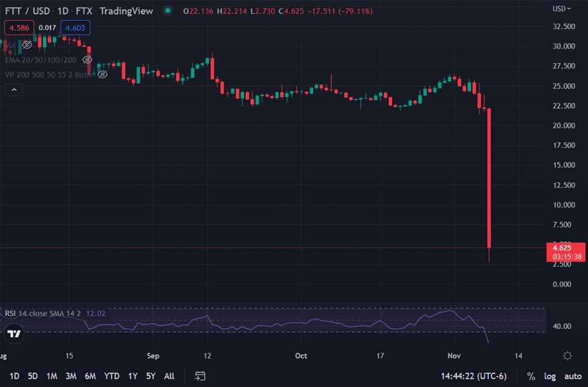Click the 12 date label on time axis

(208, 356)
